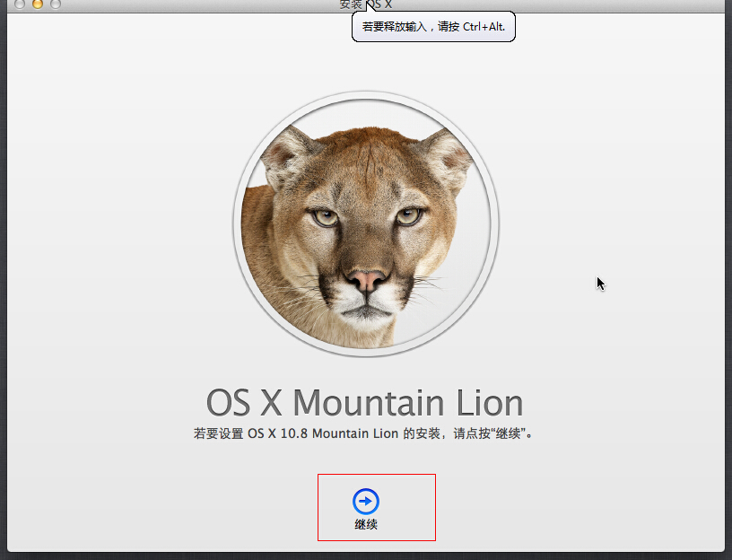Screen dimensions: 732x560
Task: Click the '若要设置 OS X 10.8' instruction text
Action: [x=363, y=433]
